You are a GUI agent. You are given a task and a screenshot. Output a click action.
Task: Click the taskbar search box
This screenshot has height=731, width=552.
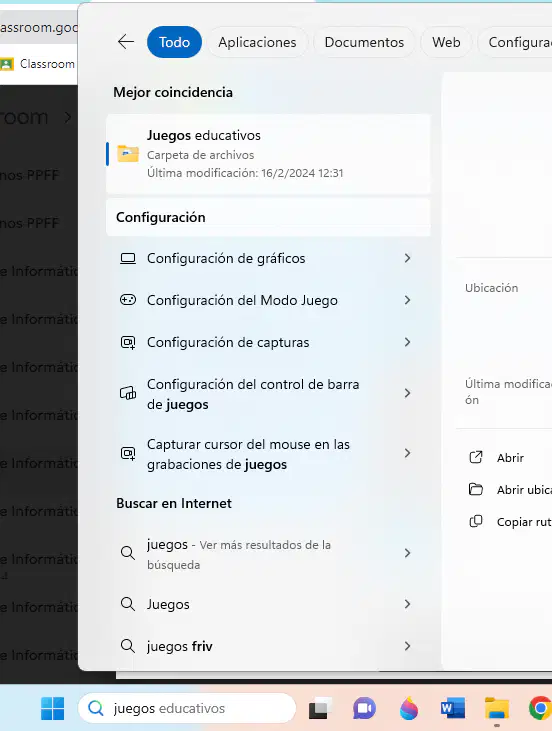[x=187, y=708]
